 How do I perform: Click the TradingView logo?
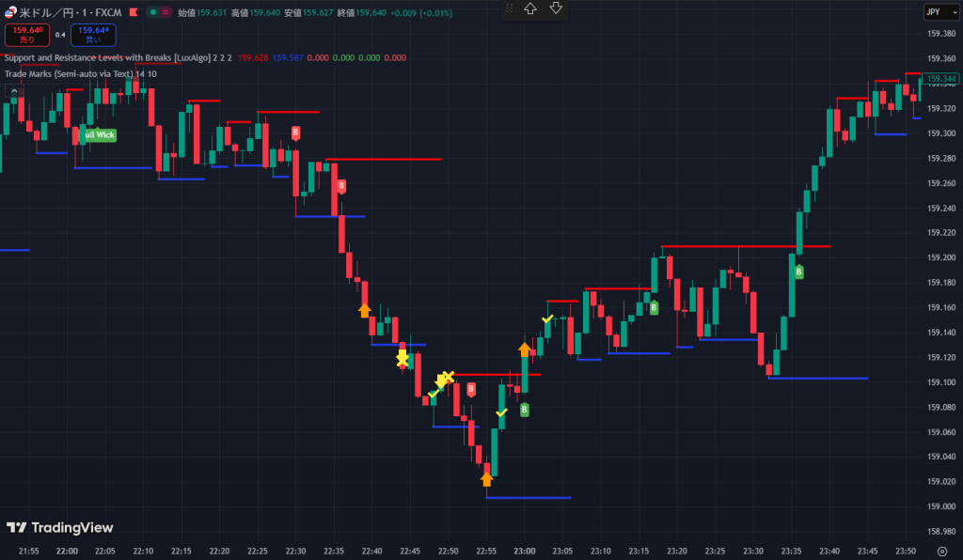tap(59, 528)
